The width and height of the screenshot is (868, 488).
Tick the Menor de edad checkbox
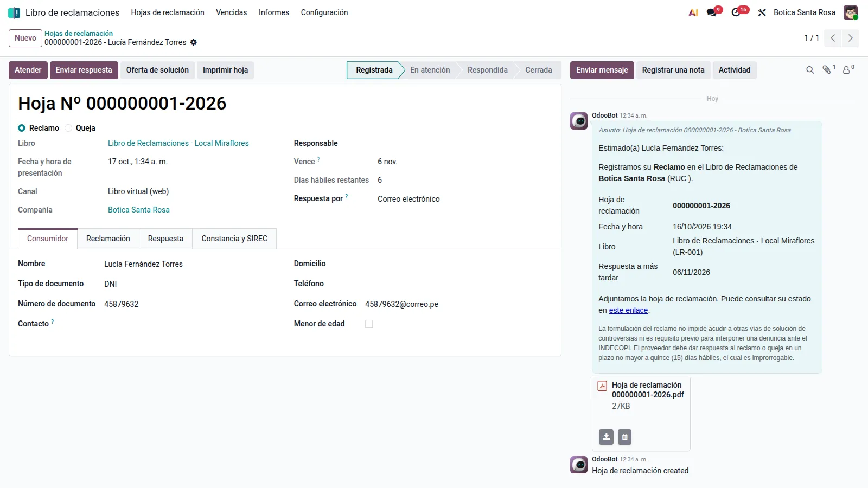pos(369,324)
